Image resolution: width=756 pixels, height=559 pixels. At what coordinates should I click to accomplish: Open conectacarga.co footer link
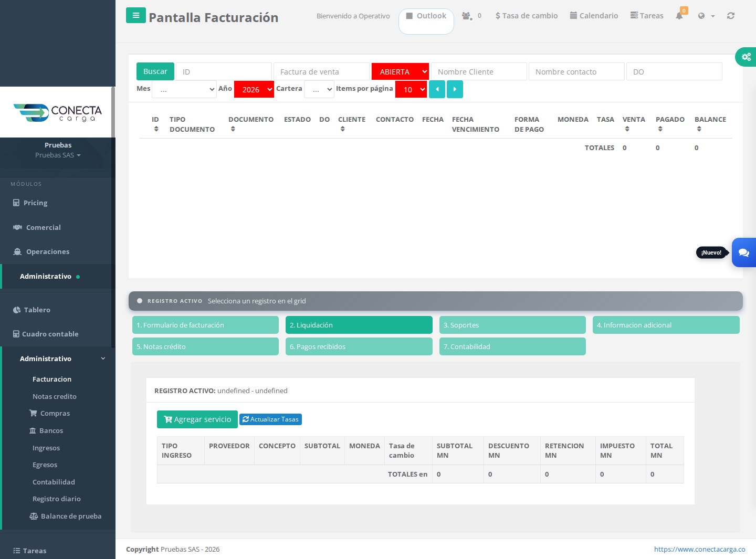click(x=700, y=549)
